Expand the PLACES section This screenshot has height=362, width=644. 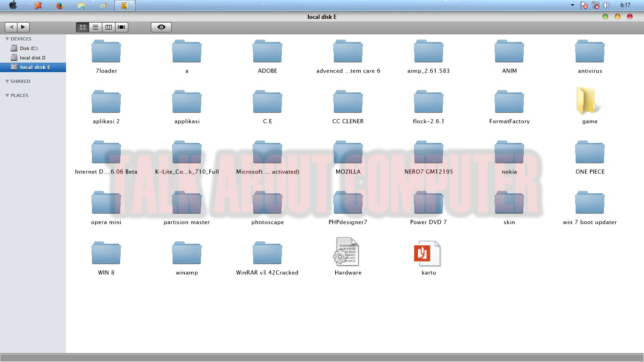point(7,96)
